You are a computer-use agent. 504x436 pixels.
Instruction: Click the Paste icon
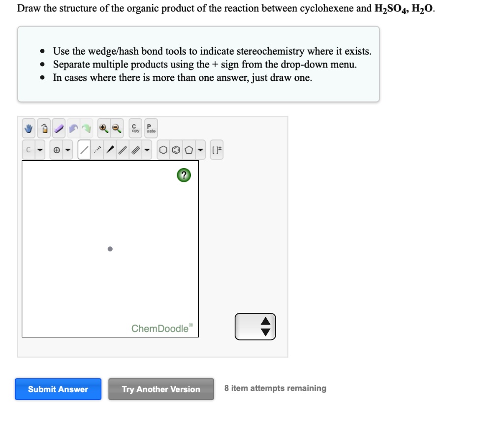[x=150, y=128]
